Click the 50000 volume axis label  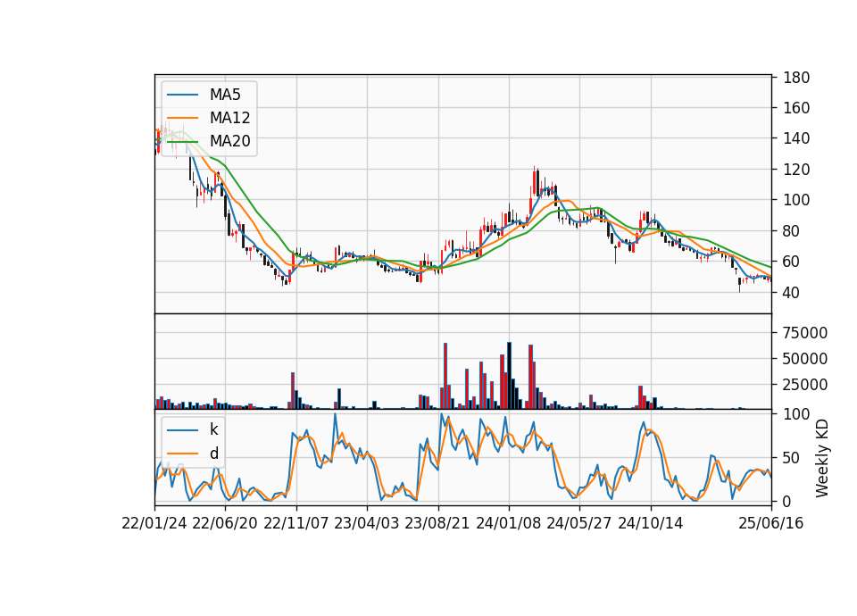(x=805, y=359)
